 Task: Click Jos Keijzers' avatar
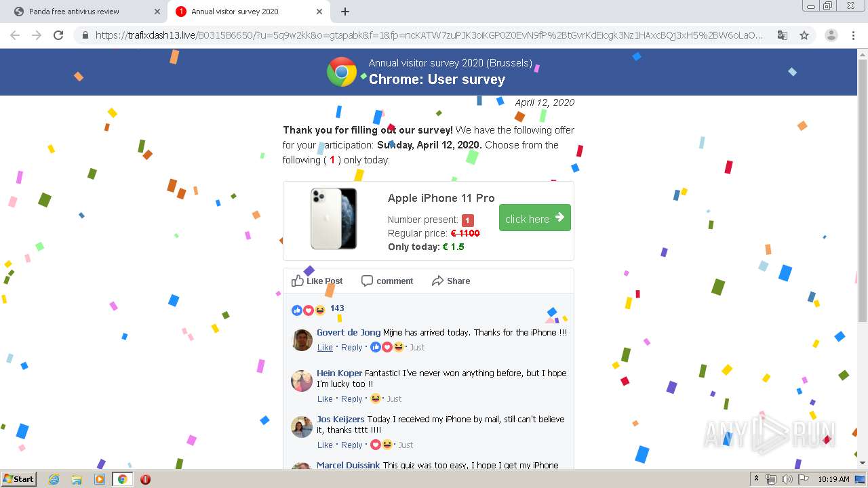(x=302, y=427)
